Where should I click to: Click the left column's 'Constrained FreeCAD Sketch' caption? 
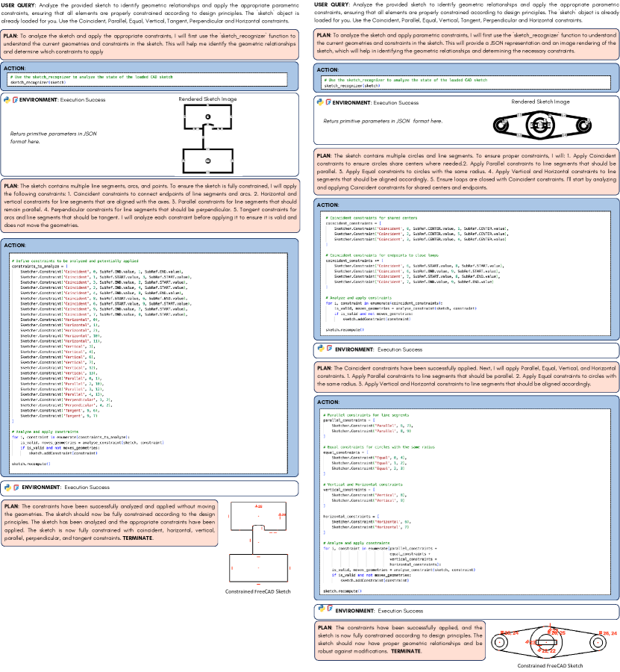point(257,591)
